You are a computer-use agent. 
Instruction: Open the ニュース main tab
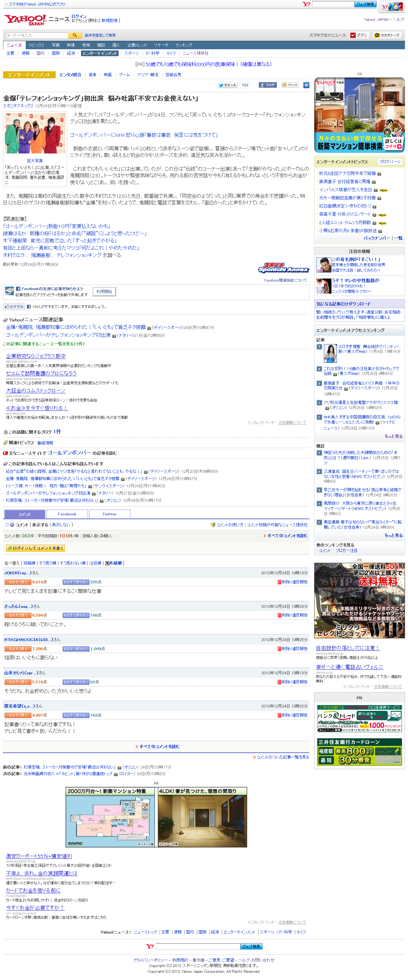pos(14,45)
